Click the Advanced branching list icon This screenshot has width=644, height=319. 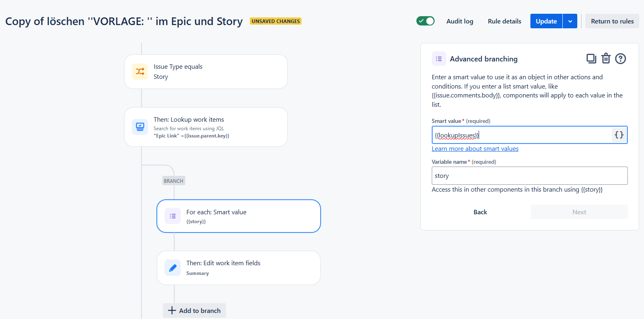click(439, 59)
